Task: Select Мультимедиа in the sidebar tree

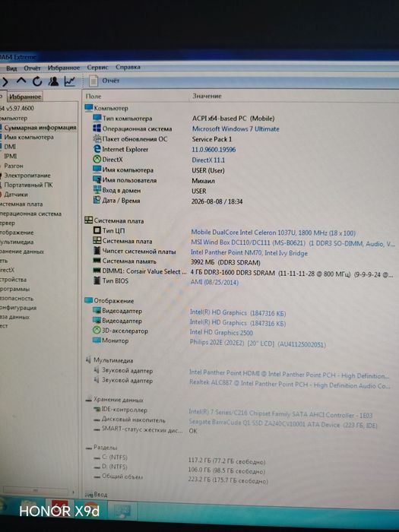Action: coord(17,242)
